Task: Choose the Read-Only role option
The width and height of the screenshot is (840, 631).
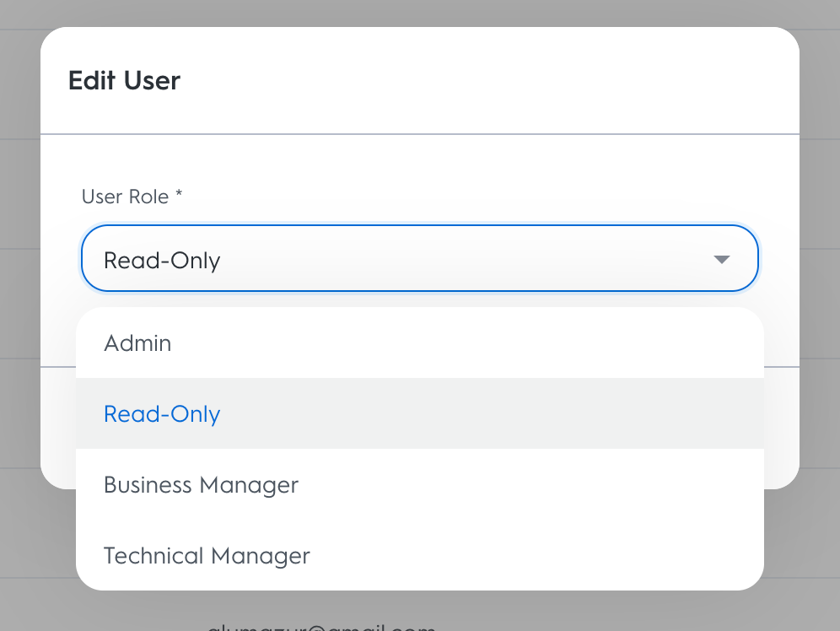Action: 162,414
